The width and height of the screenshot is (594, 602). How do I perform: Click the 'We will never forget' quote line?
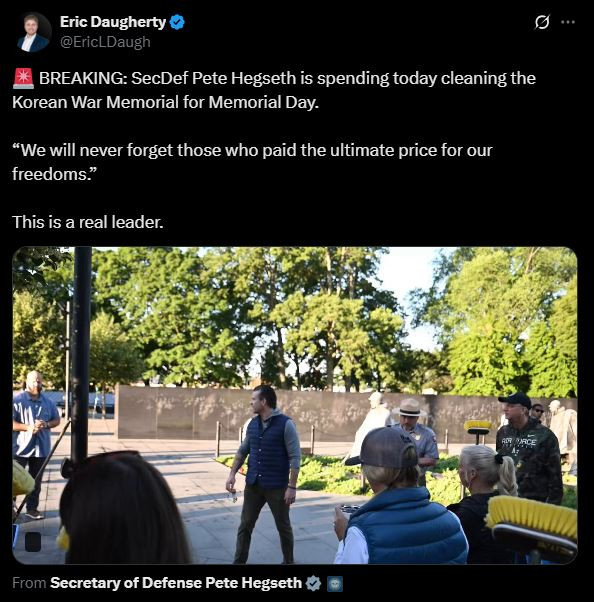pos(252,150)
